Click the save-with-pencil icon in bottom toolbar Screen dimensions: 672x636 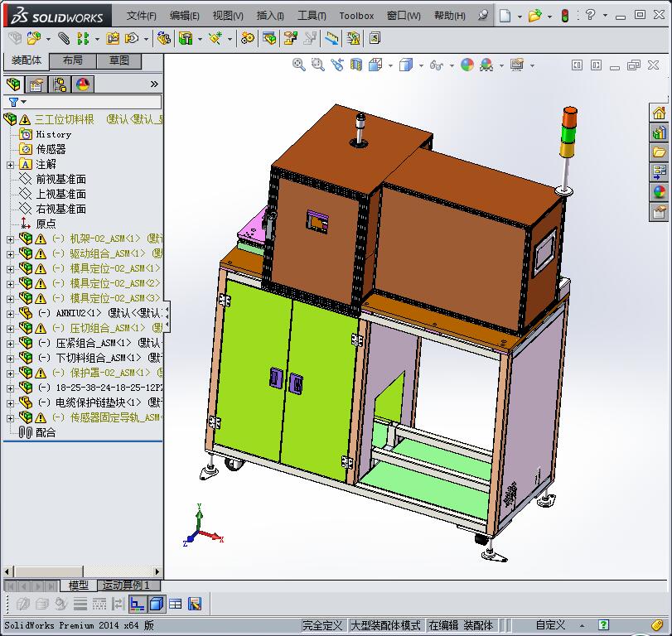point(195,604)
